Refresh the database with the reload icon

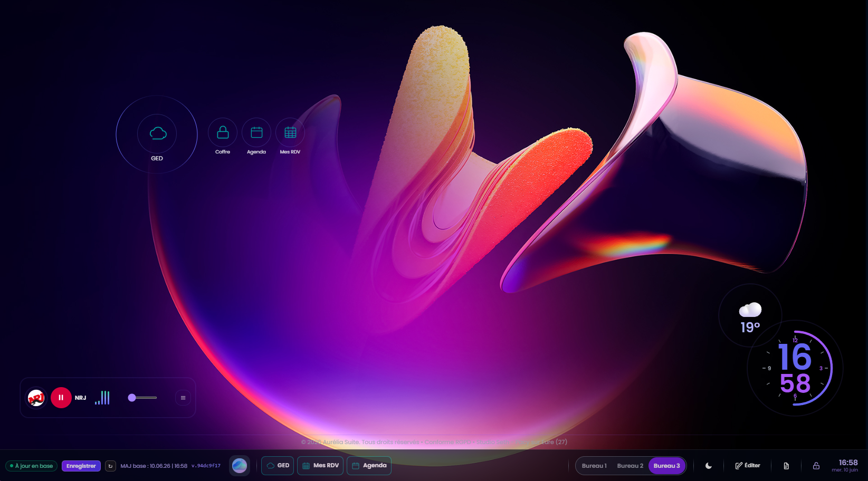point(110,466)
